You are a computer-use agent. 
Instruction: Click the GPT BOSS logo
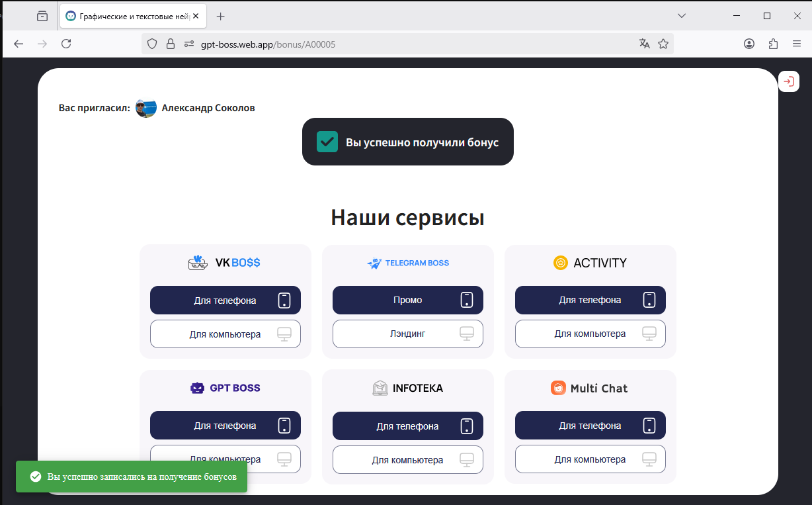tap(225, 388)
